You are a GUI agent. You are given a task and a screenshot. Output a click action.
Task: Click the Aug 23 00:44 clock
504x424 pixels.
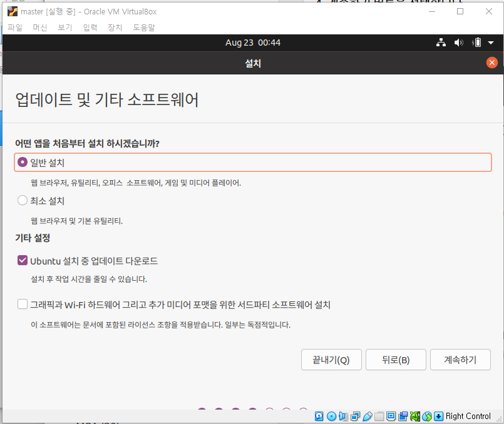(253, 43)
